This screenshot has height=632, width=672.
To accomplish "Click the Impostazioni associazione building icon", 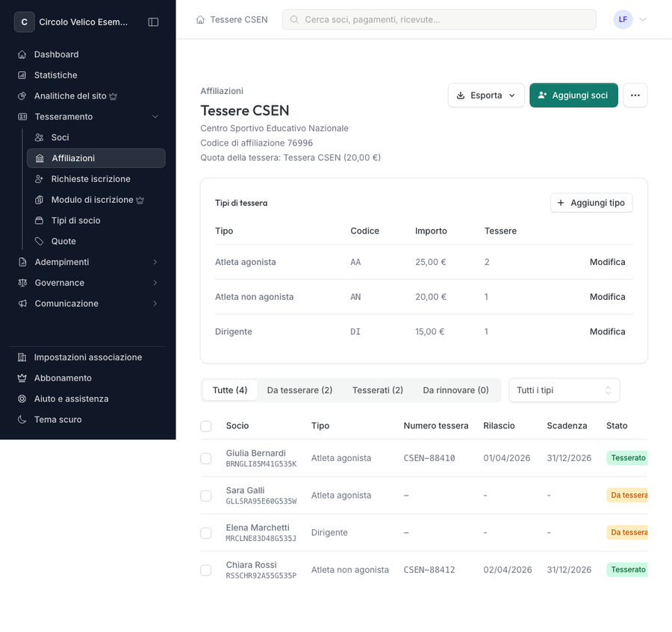I will tap(22, 357).
